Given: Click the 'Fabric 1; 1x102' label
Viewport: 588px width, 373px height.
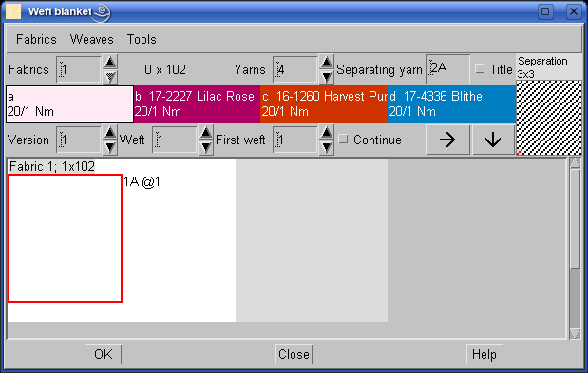Looking at the screenshot, I should 51,166.
